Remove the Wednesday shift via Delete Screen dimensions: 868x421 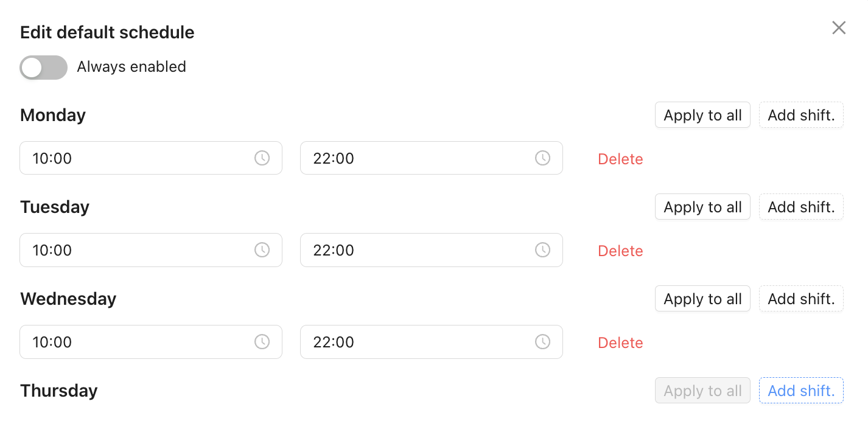pos(620,343)
